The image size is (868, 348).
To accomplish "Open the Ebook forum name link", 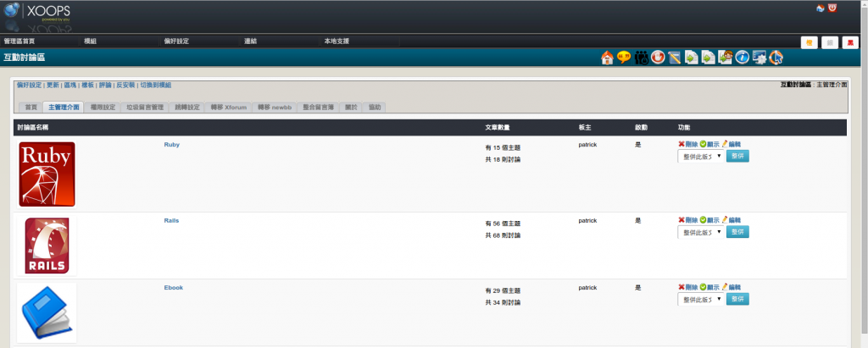I will point(174,288).
